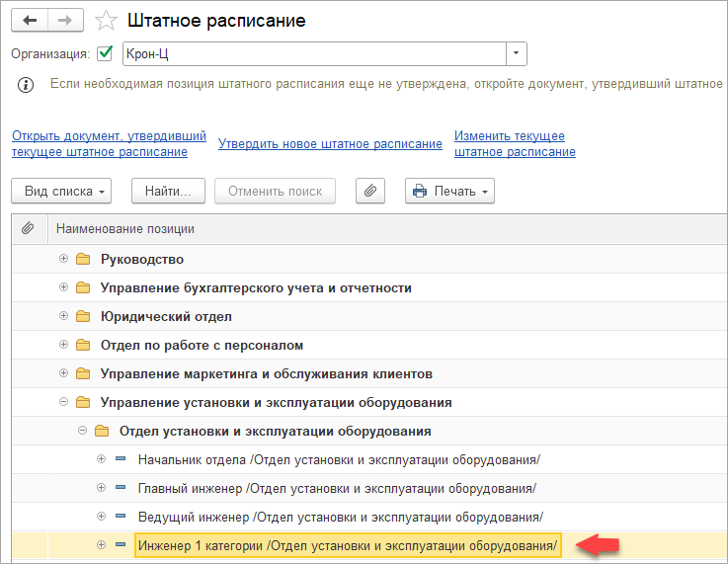Click the back navigation arrow
This screenshot has height=564, width=728.
[x=29, y=21]
